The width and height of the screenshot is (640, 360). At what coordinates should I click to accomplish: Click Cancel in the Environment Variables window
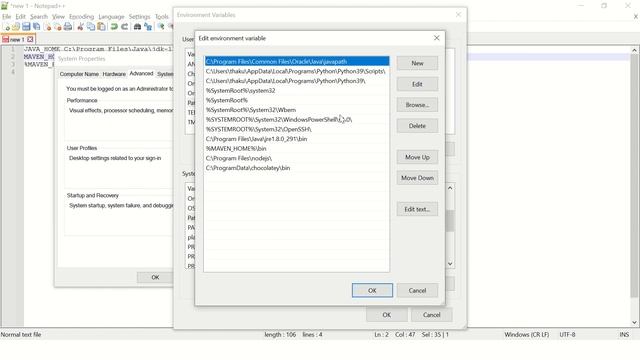coord(431,315)
